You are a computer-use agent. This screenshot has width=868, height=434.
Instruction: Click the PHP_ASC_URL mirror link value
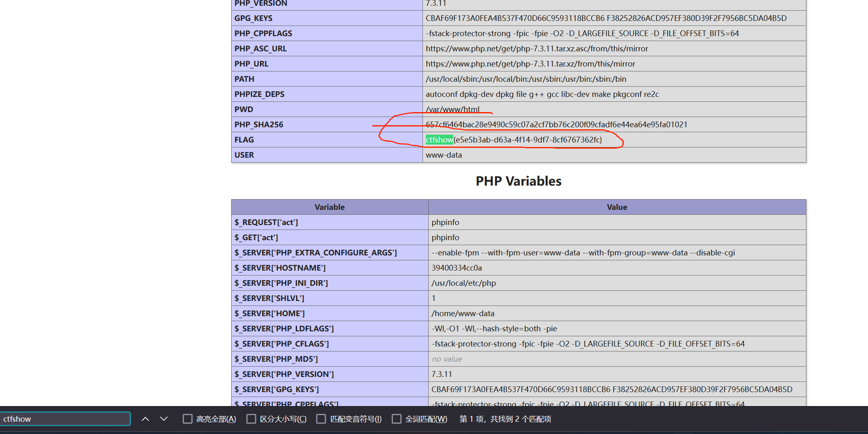pyautogui.click(x=537, y=49)
